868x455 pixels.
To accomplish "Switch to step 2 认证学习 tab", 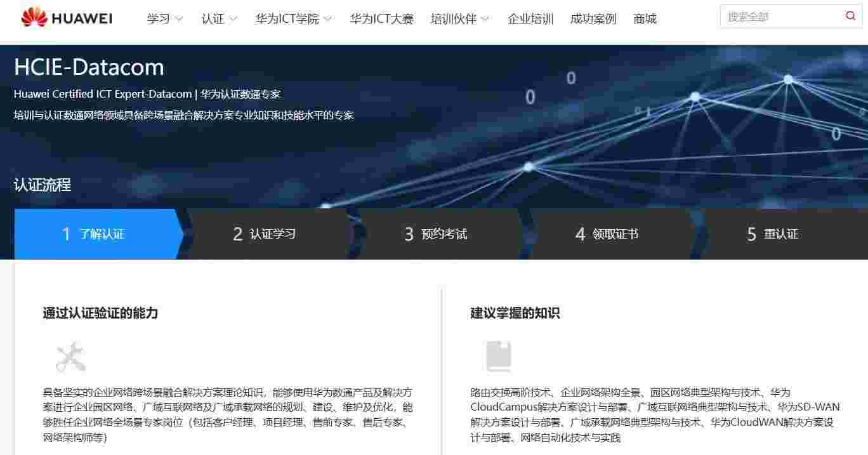I will [266, 234].
